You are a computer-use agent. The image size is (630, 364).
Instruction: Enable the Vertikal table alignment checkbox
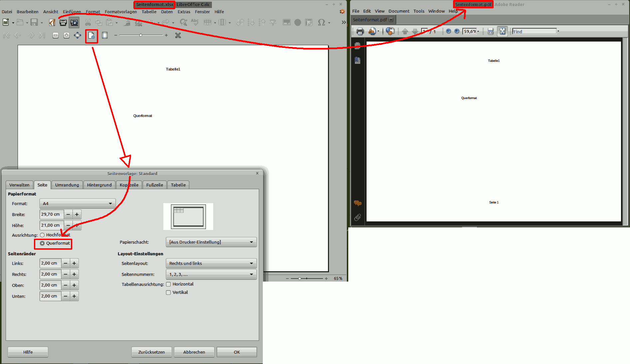tap(168, 293)
